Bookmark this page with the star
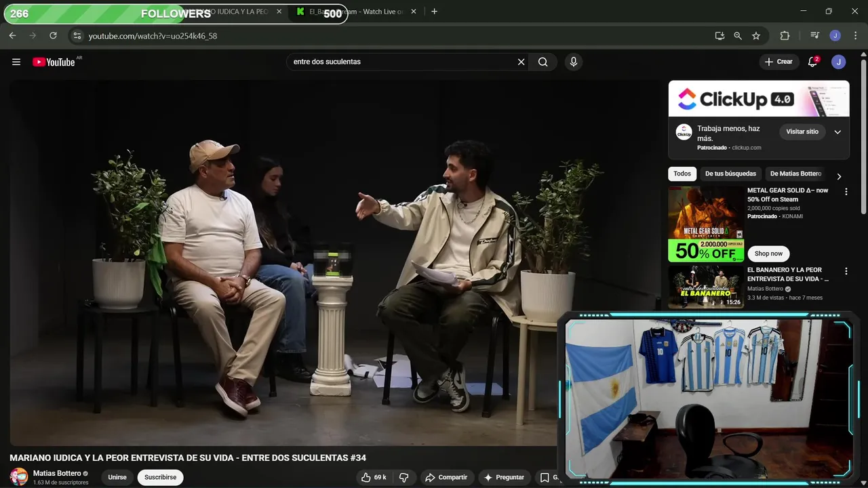868x488 pixels. (756, 36)
